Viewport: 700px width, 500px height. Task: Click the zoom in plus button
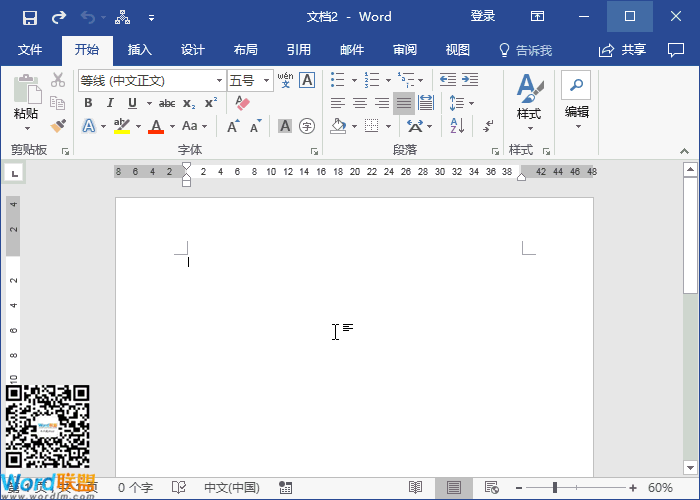[633, 488]
